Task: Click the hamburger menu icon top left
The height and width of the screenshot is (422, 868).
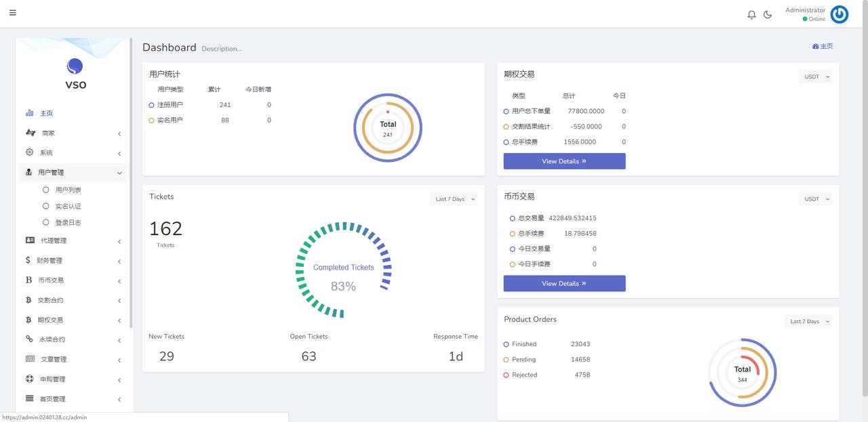Action: pyautogui.click(x=12, y=12)
